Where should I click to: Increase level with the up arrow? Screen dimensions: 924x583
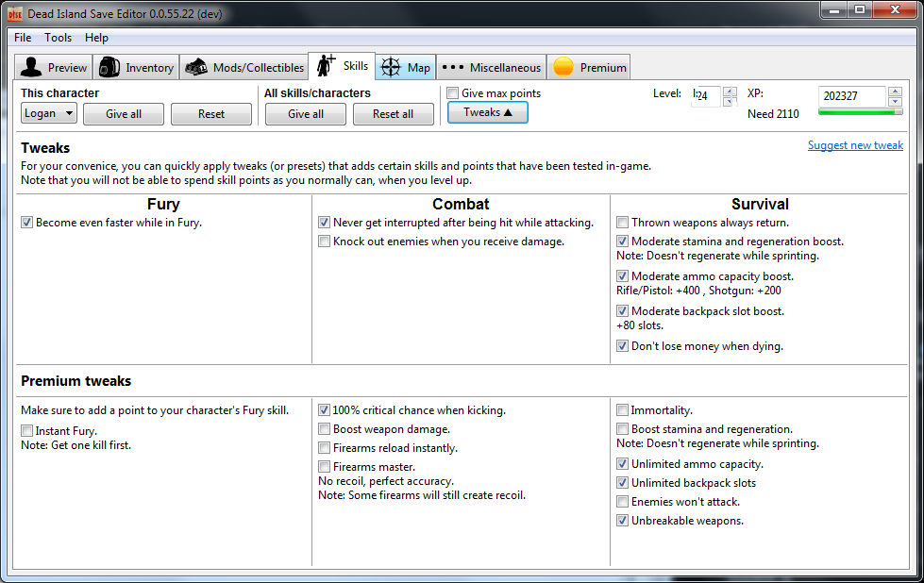tap(729, 92)
